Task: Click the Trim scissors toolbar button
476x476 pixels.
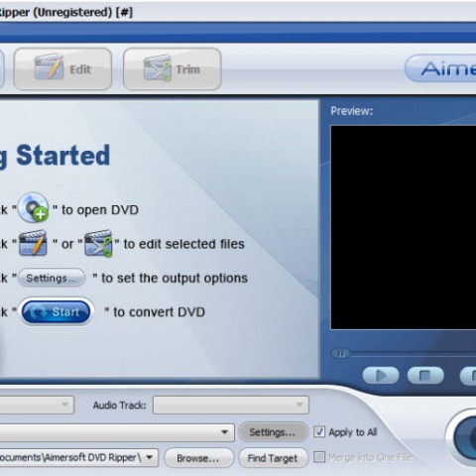Action: (x=173, y=68)
